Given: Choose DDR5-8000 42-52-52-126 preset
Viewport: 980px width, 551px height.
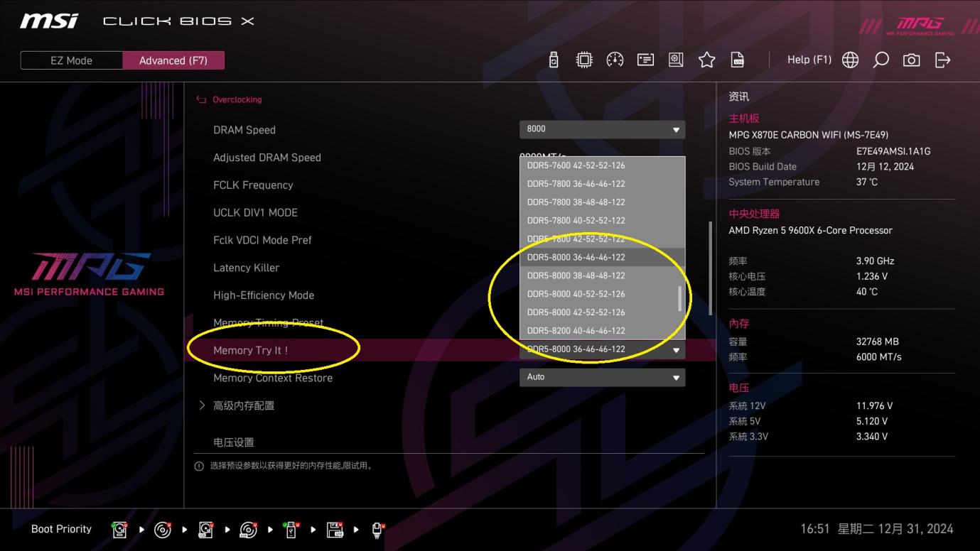Looking at the screenshot, I should [602, 312].
